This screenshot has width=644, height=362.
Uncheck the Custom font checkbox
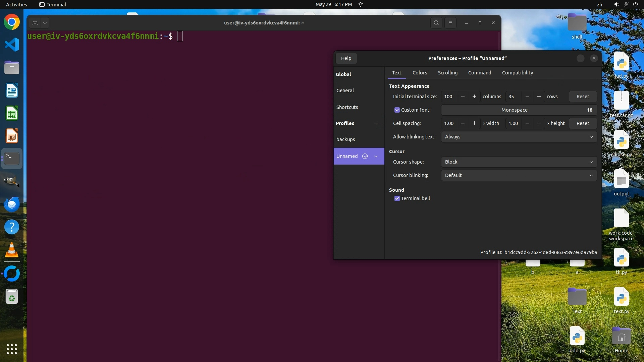pos(397,110)
